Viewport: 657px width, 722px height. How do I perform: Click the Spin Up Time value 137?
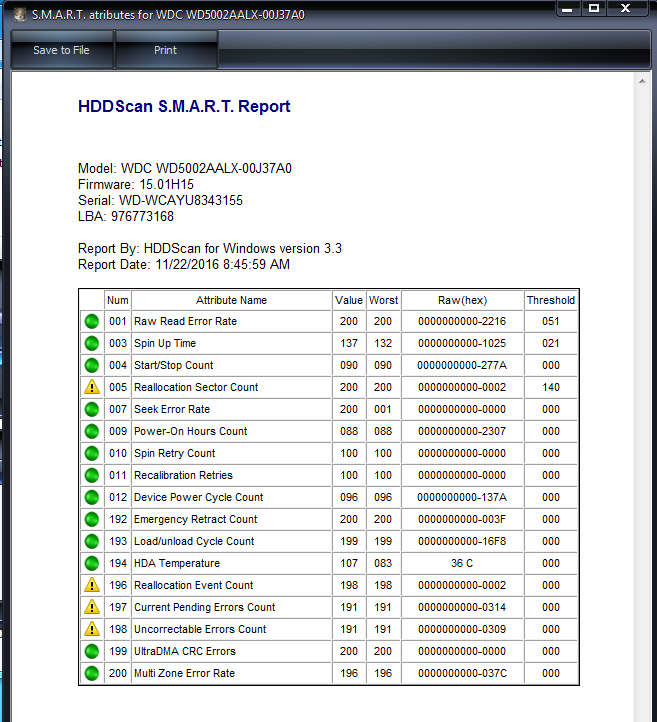coord(349,343)
